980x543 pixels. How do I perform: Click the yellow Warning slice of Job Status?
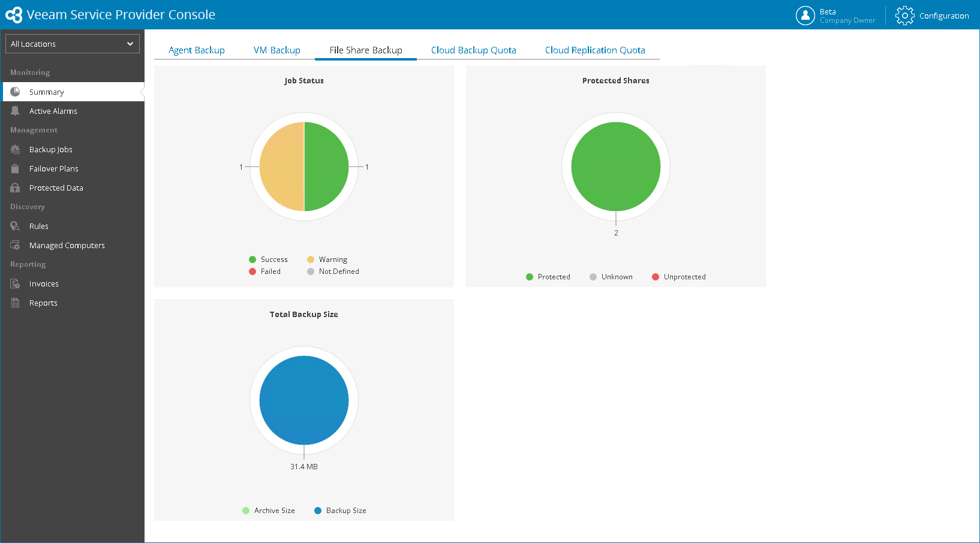(282, 167)
